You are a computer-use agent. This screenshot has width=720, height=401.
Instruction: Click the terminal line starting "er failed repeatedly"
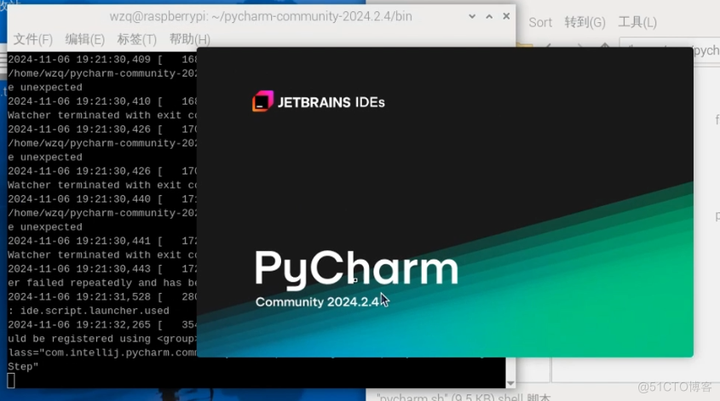(x=102, y=283)
